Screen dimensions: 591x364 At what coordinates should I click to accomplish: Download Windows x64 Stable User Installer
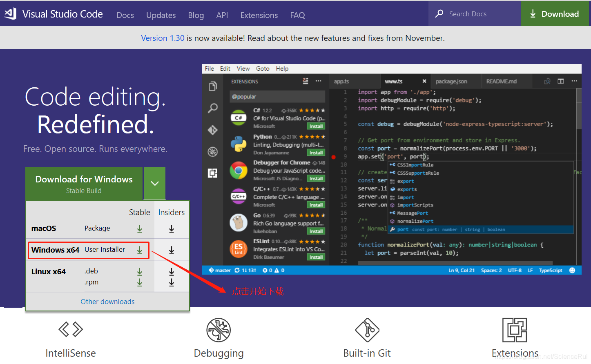pyautogui.click(x=140, y=250)
